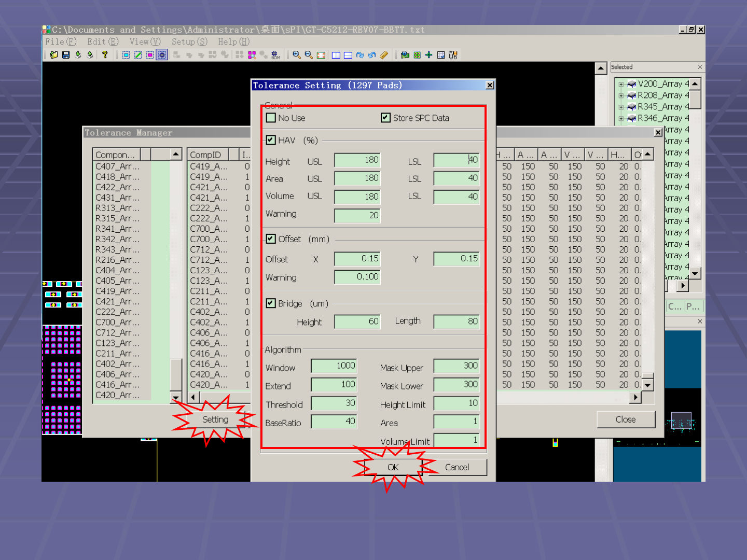Viewport: 747px width, 560px height.
Task: Click the fit-to-screen zoom icon
Action: [x=321, y=55]
